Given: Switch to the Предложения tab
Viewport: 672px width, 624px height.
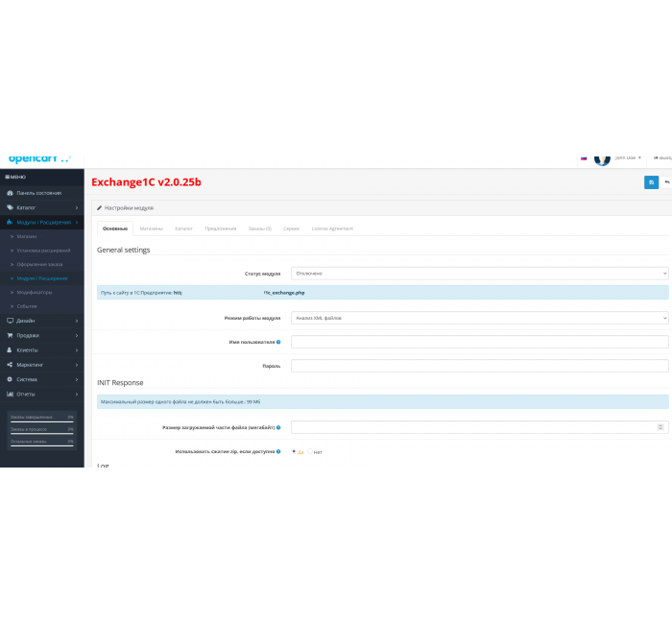Looking at the screenshot, I should [x=220, y=228].
